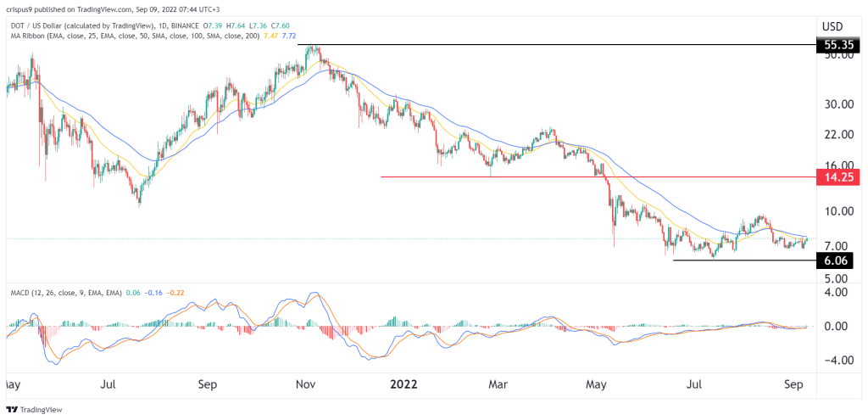Click the 5.00 price axis label
The height and width of the screenshot is (420, 868).
(x=837, y=278)
